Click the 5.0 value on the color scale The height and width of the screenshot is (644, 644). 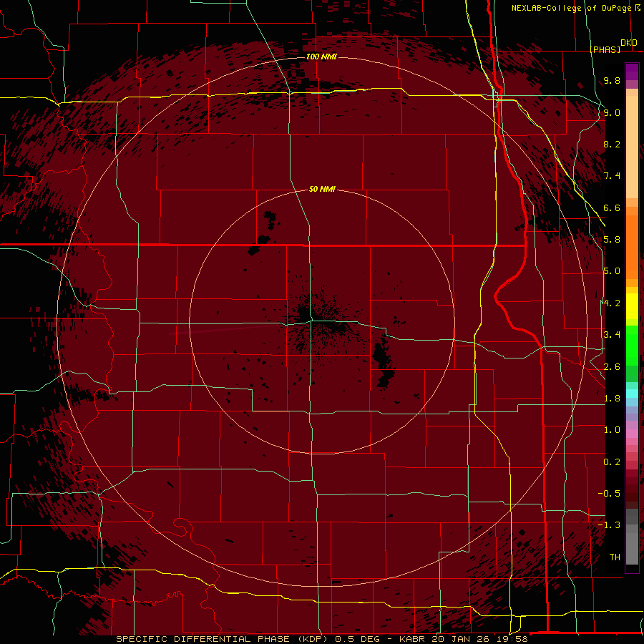tap(612, 271)
